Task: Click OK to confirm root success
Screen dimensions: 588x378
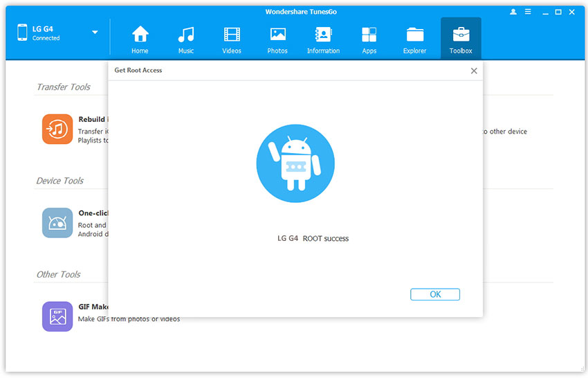Action: [x=434, y=294]
